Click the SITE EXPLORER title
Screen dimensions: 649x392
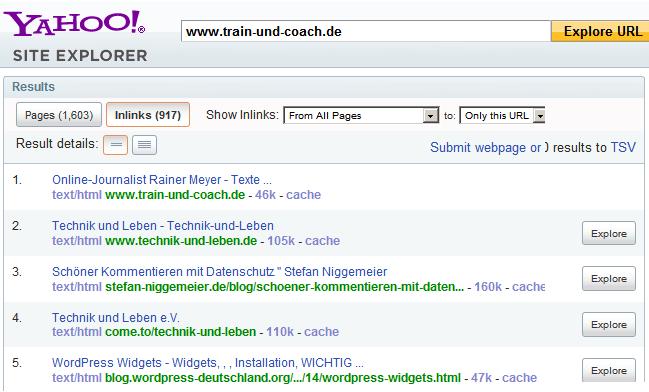click(x=80, y=55)
